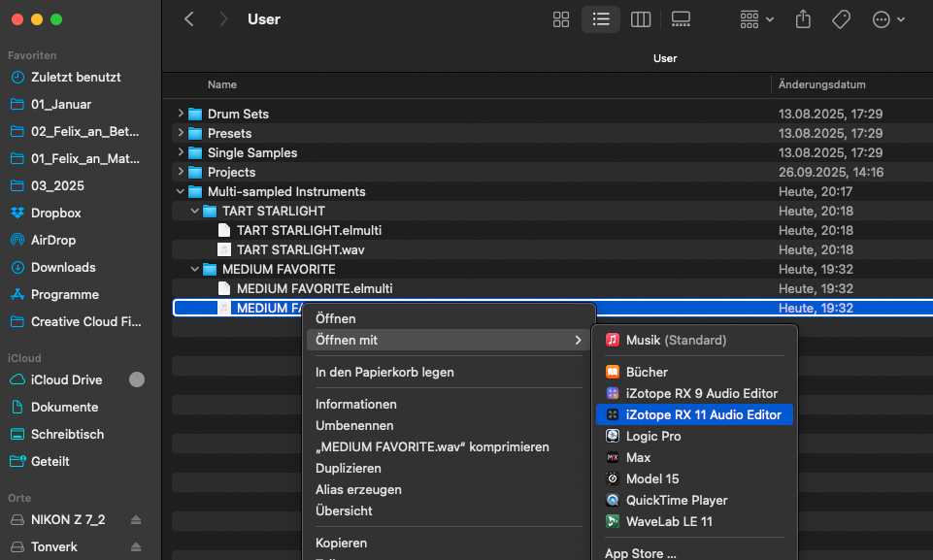The height and width of the screenshot is (560, 933).
Task: Eject the NIKON Z 7_2 volume
Action: pos(136,519)
